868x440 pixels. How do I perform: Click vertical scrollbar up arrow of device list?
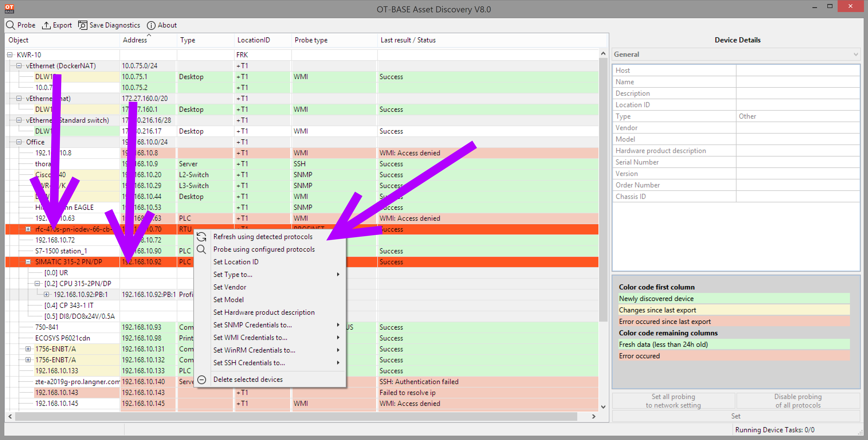point(603,54)
